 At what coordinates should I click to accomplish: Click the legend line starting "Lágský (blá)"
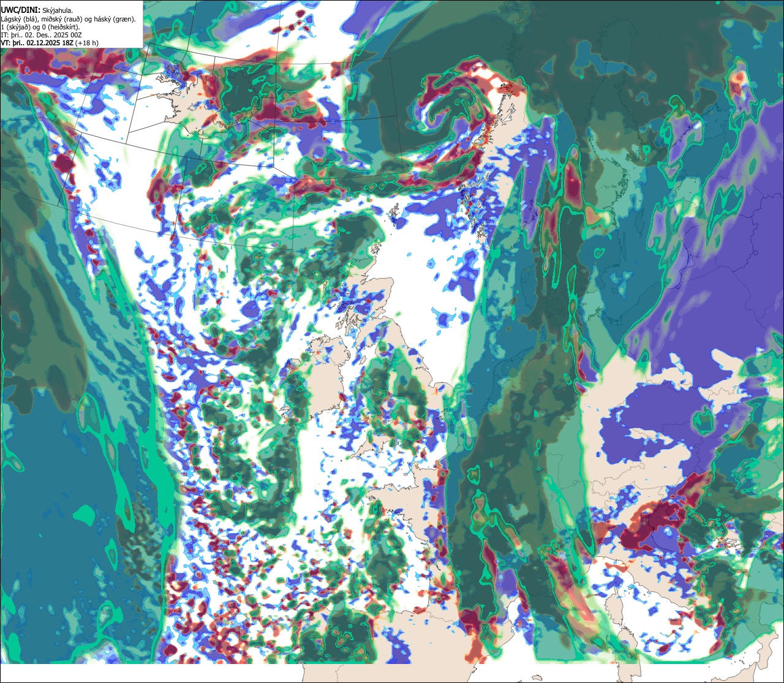69,19
